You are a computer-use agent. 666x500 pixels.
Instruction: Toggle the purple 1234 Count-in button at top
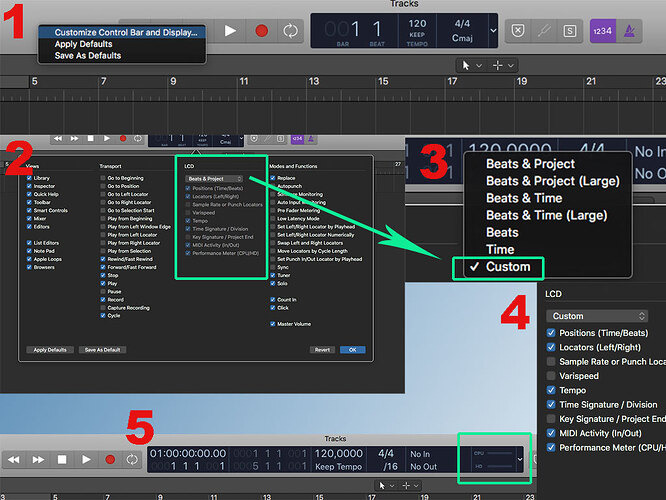603,31
